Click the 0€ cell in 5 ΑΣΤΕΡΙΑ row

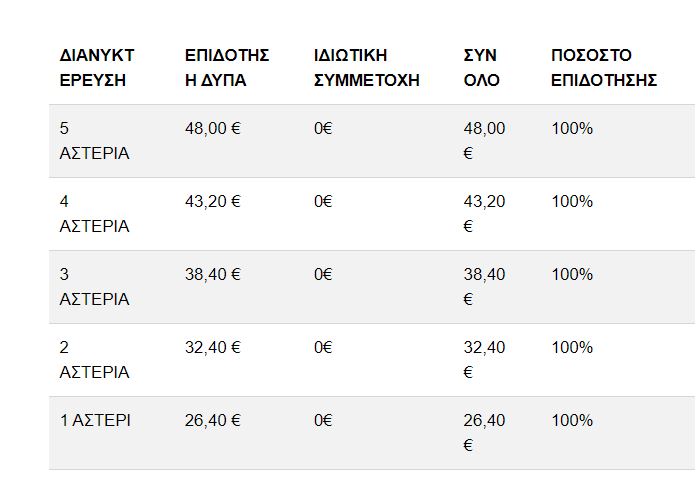[323, 129]
